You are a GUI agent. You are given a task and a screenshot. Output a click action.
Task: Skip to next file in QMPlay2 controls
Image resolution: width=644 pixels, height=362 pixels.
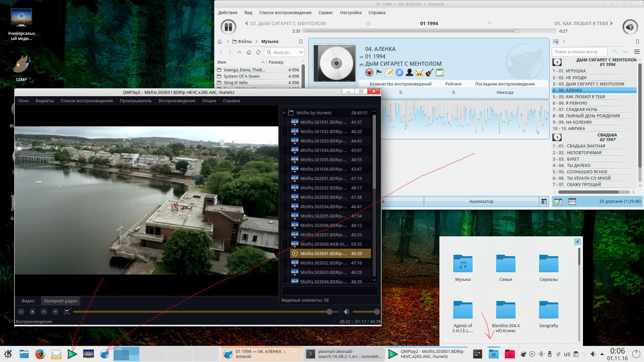click(55, 312)
